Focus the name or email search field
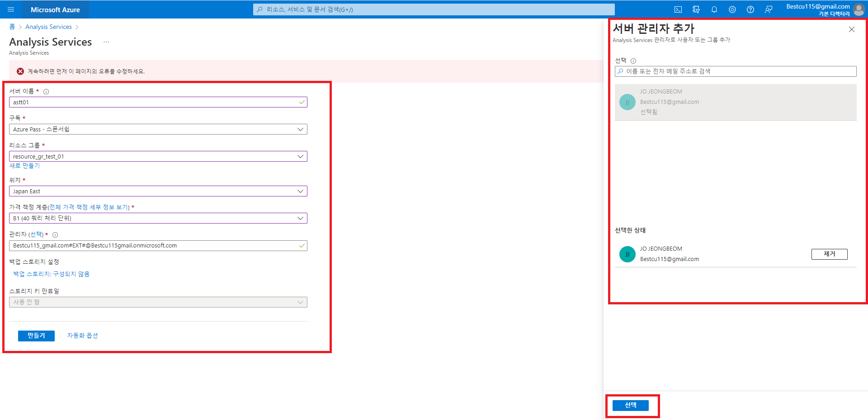868x420 pixels. pos(736,71)
